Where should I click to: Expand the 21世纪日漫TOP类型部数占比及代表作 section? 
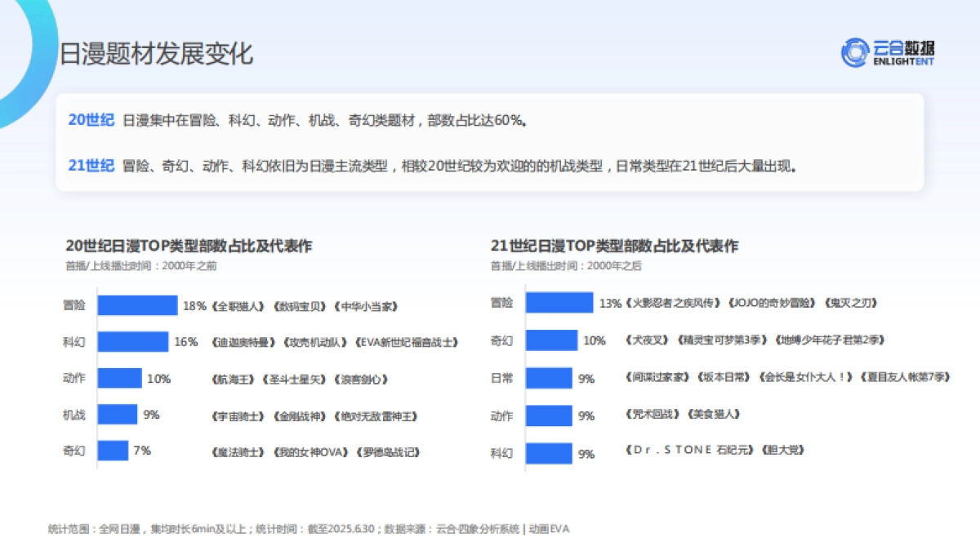(x=616, y=245)
